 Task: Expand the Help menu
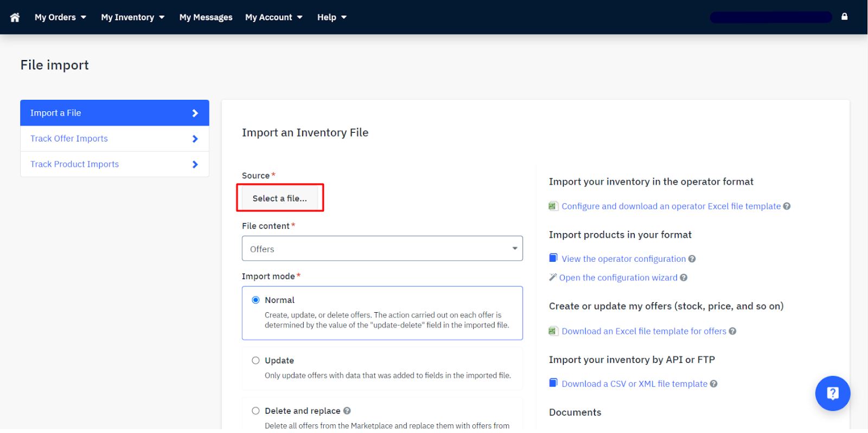[332, 17]
